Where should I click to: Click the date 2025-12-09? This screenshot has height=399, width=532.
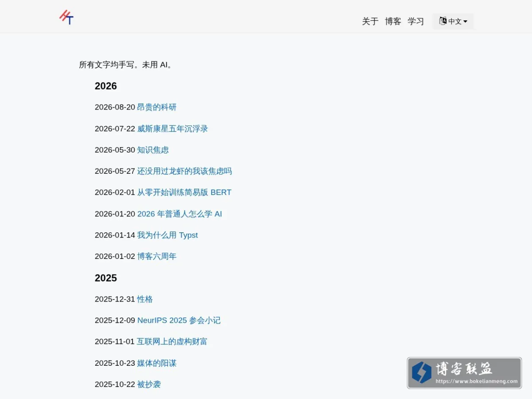pyautogui.click(x=115, y=321)
